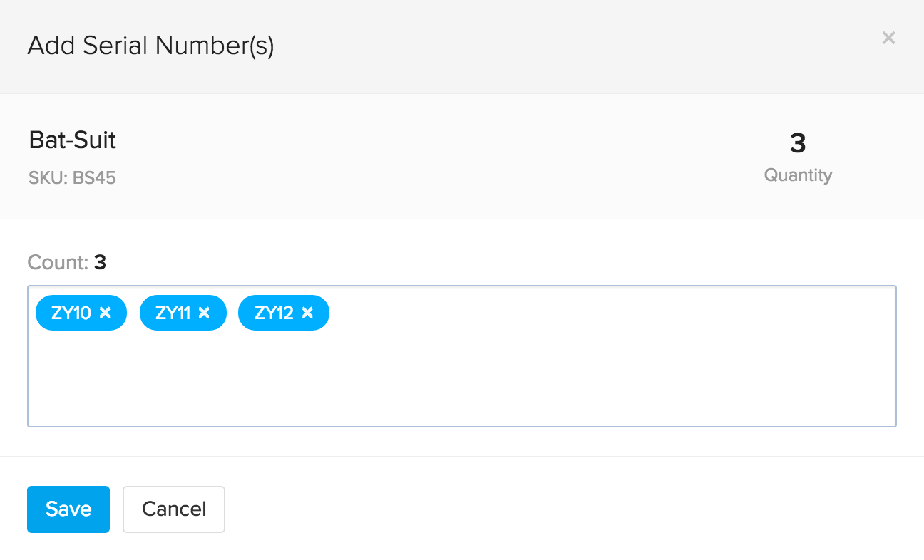The image size is (924, 560).
Task: Click blank header bar area right of title
Action: click(570, 46)
